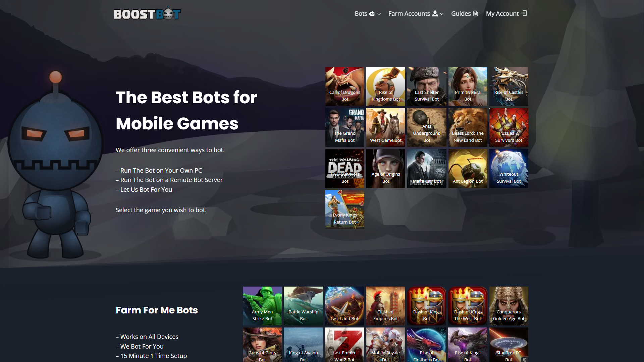The width and height of the screenshot is (644, 362).
Task: Expand the Farm Accounts dropdown menu
Action: click(416, 14)
